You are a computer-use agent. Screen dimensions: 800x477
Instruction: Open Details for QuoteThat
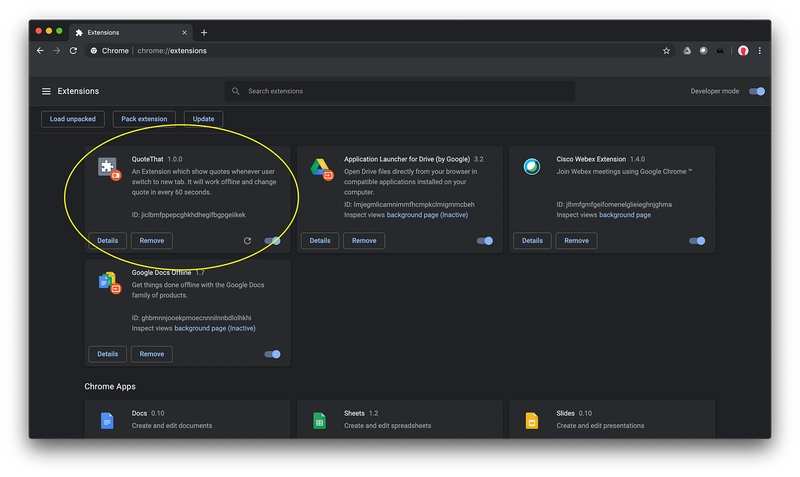(x=108, y=241)
